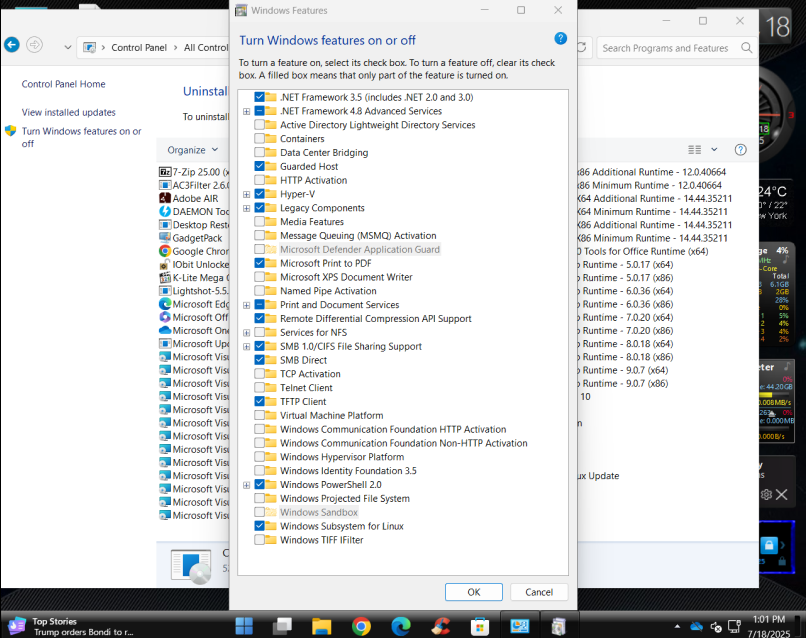Screen dimensions: 806x638
Task: Select the Windows Hypervisor Platform row
Action: (342, 457)
